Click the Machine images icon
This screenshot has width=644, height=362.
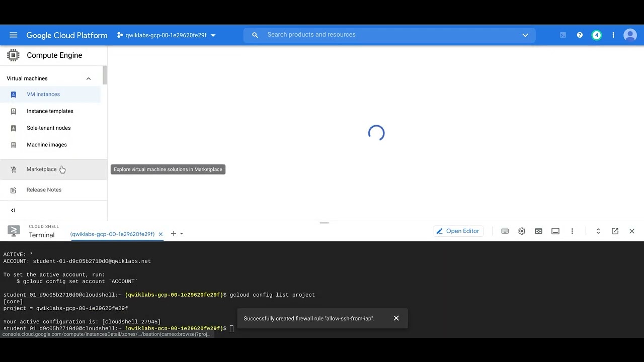click(x=14, y=145)
